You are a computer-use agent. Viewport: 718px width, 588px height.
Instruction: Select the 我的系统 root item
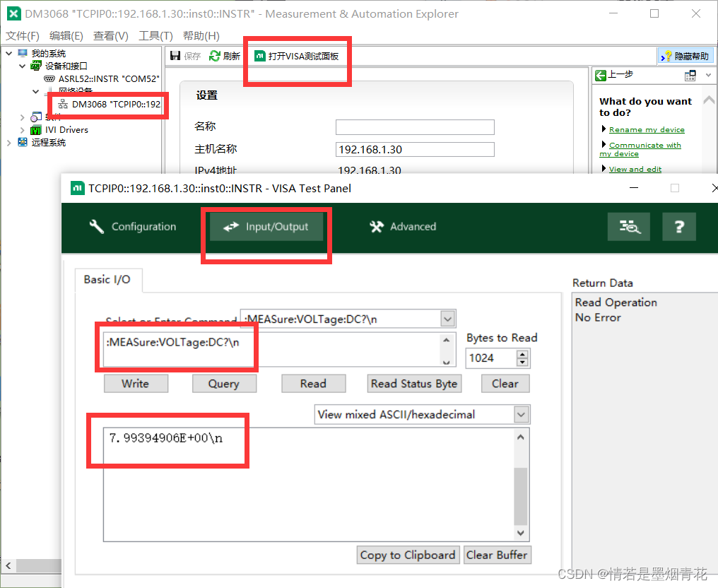point(42,54)
